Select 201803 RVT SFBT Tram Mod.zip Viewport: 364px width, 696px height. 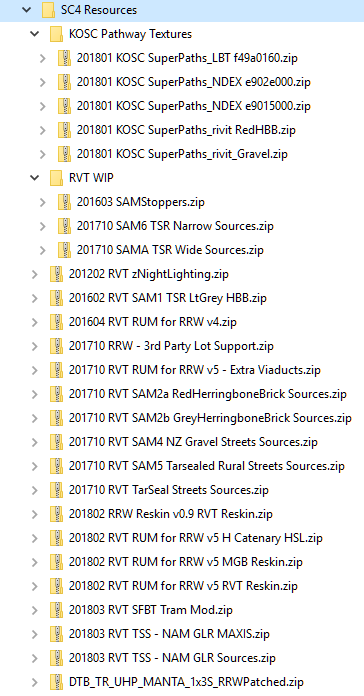point(150,610)
